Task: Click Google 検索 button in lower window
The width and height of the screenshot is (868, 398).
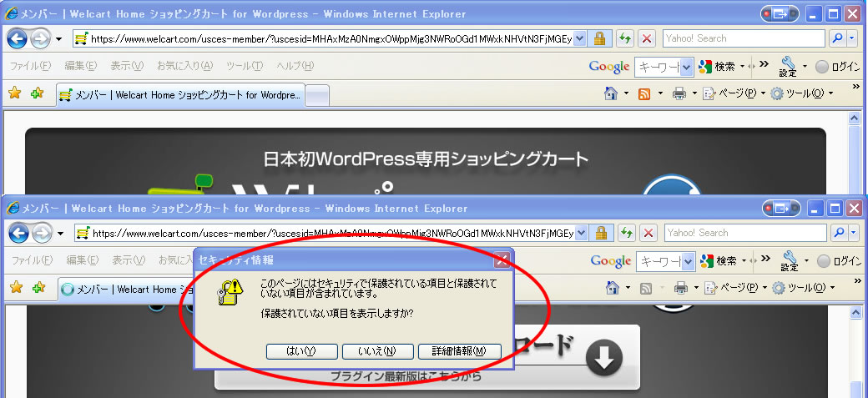Action: [719, 261]
